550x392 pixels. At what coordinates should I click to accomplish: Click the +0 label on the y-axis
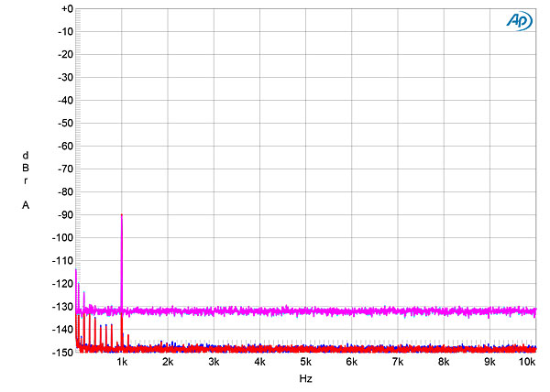[65, 9]
